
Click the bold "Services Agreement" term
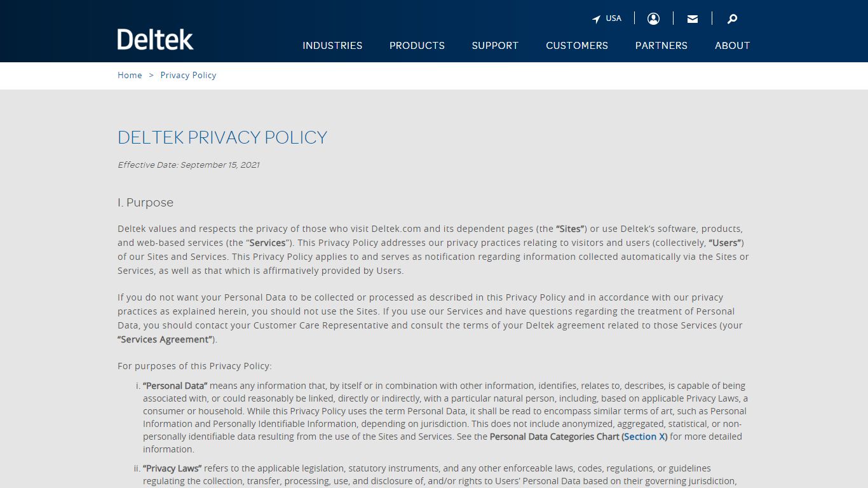[x=166, y=339]
